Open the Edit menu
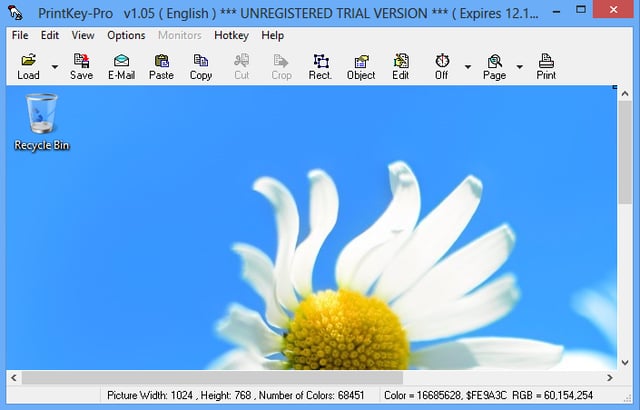This screenshot has height=410, width=640. click(x=50, y=35)
